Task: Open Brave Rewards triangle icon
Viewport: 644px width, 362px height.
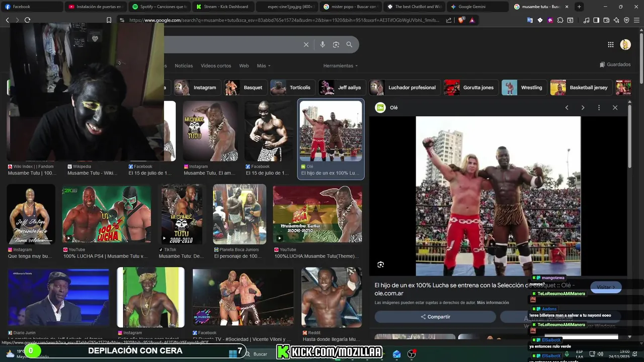Action: point(472,20)
